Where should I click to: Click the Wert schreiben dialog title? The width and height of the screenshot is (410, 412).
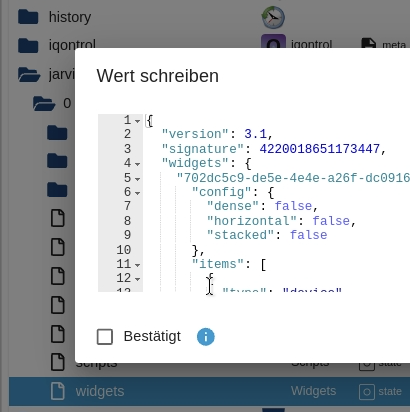point(158,76)
